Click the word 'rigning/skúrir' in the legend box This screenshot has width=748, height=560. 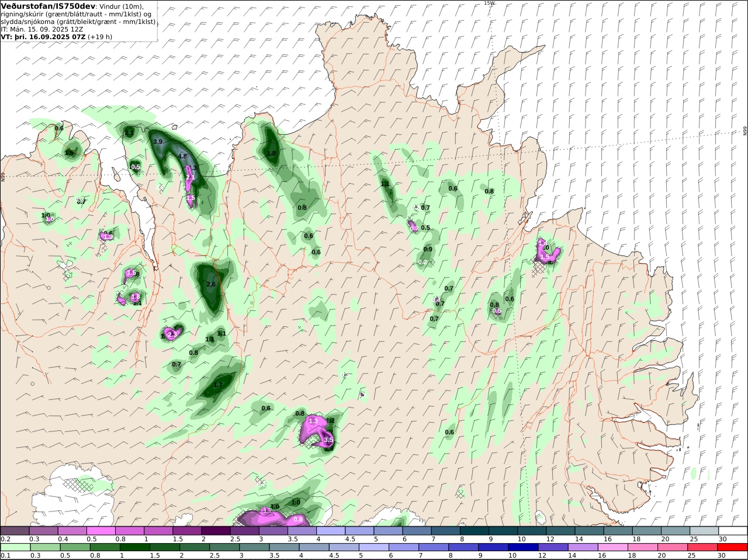click(22, 14)
